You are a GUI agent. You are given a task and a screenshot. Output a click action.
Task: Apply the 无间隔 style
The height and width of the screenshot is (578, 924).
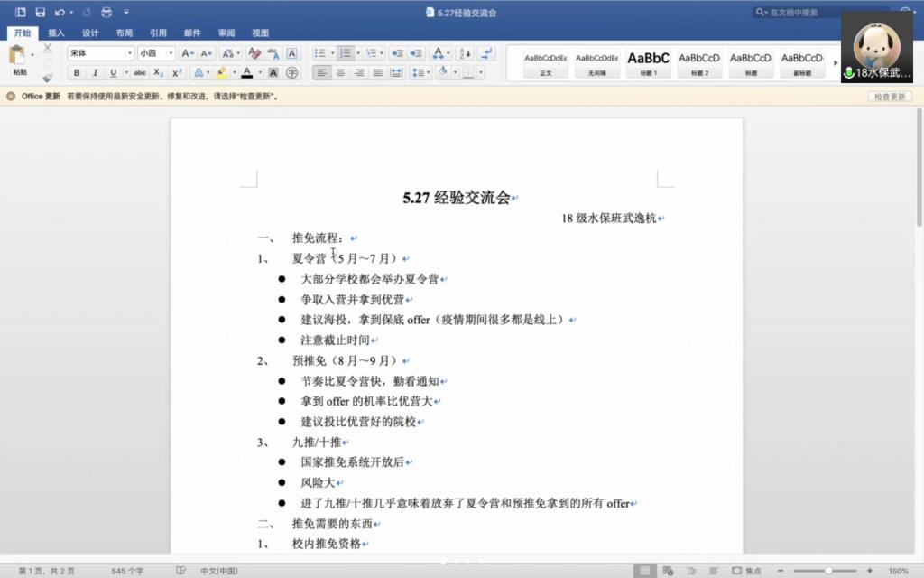[597, 64]
